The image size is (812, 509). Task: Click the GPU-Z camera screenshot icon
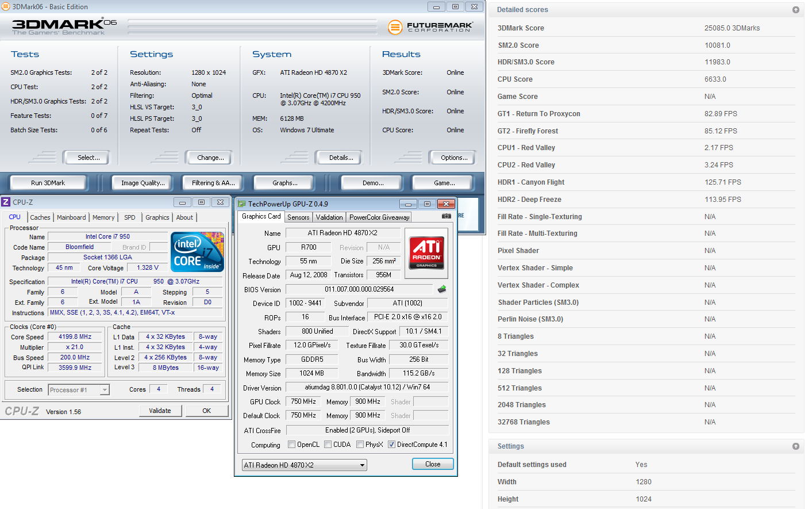point(446,216)
